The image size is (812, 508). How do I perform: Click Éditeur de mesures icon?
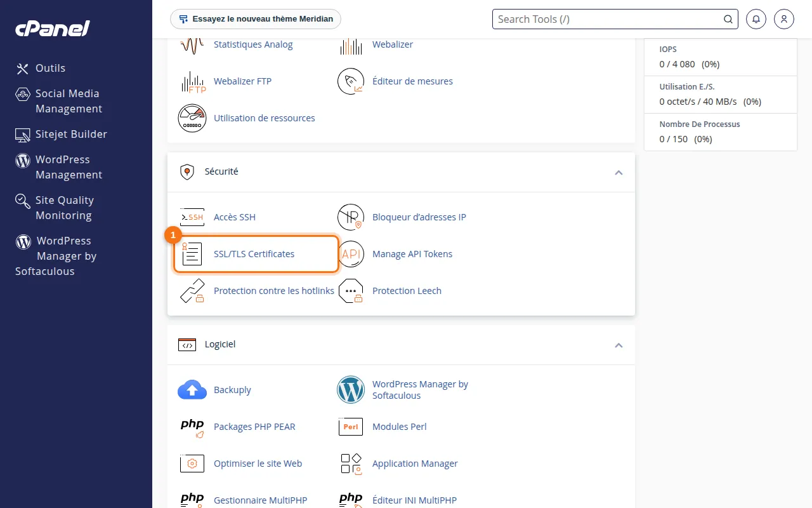pyautogui.click(x=351, y=81)
